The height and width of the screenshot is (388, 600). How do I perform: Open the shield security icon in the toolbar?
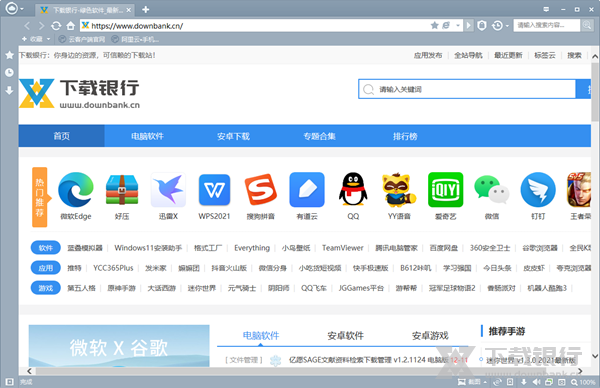coord(482,26)
